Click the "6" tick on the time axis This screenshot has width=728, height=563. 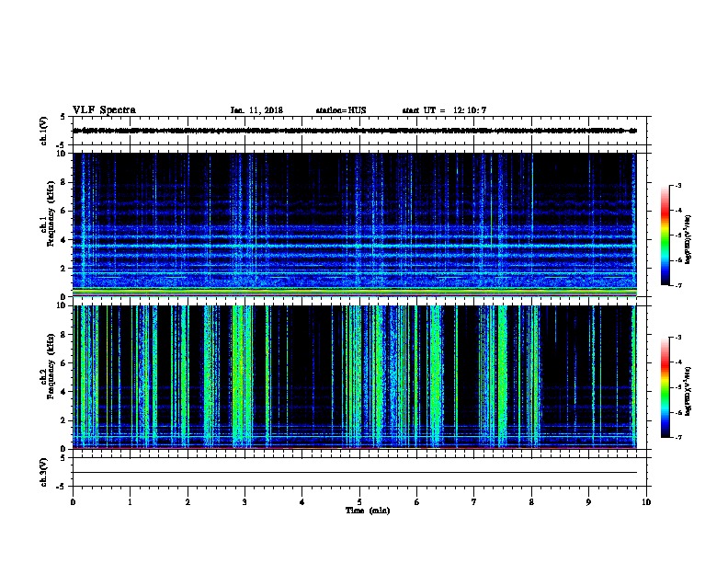(x=417, y=502)
